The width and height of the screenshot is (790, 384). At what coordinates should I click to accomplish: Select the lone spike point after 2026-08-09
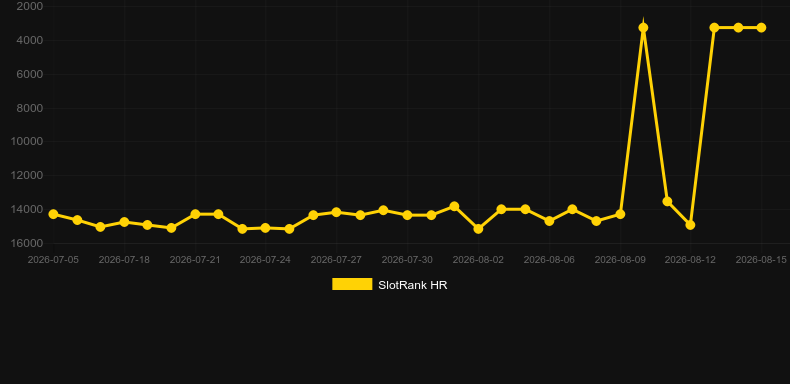point(643,28)
